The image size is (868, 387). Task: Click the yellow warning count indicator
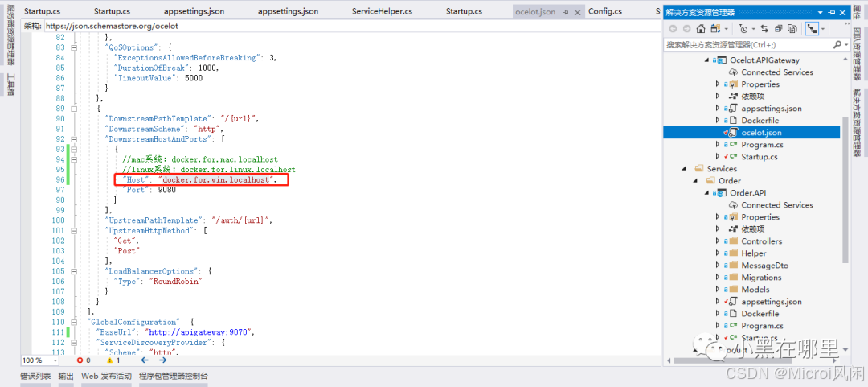(x=113, y=360)
